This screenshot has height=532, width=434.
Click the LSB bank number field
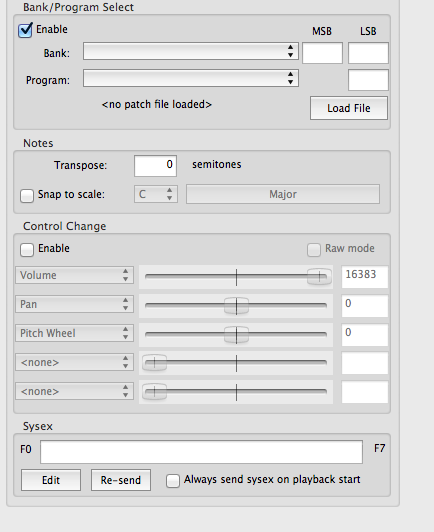368,53
